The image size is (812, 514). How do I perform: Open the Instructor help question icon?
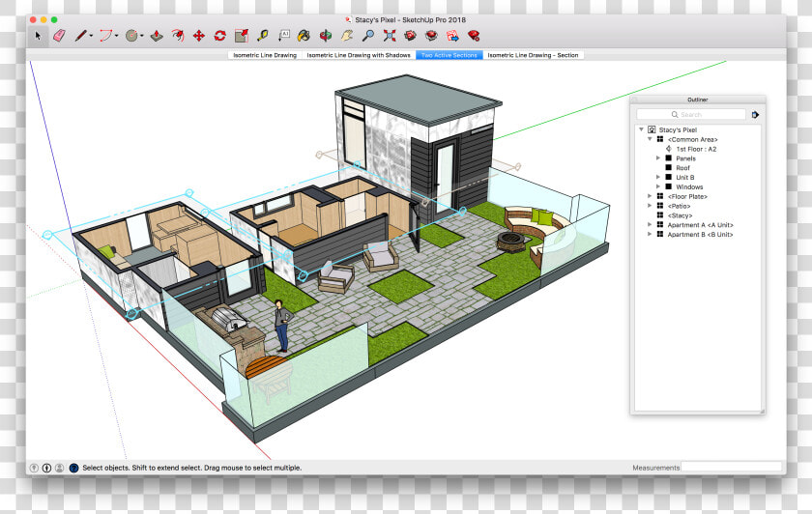[x=74, y=468]
